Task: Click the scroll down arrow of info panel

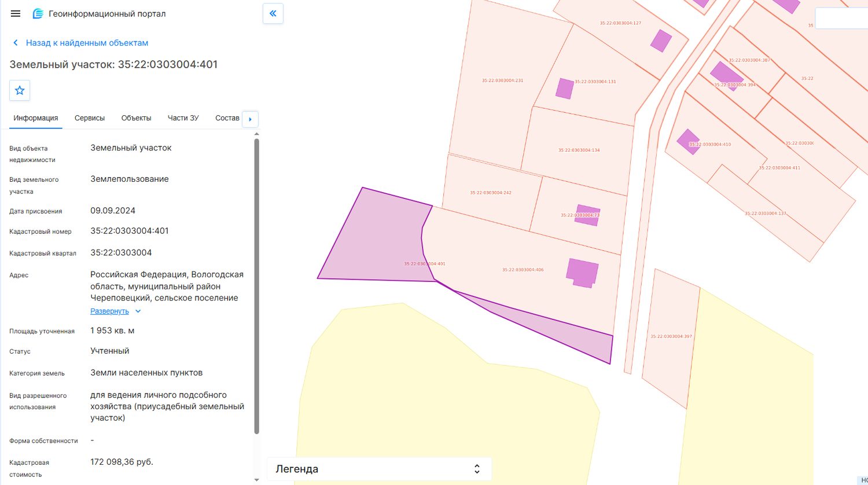Action: [257, 479]
